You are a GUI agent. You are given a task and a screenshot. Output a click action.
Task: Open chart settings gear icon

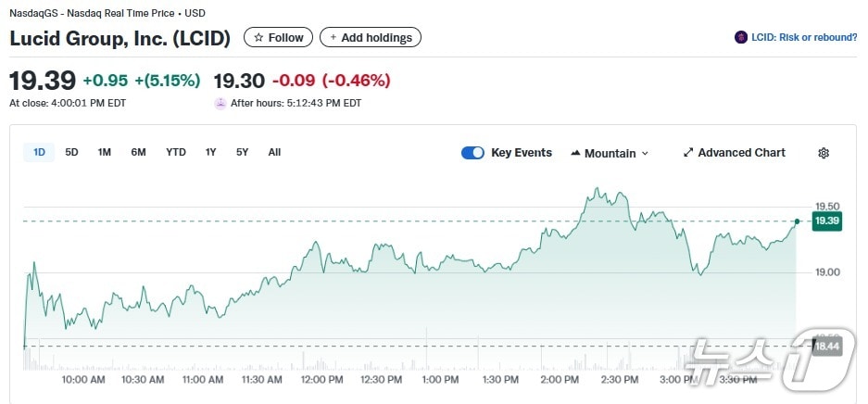[824, 153]
